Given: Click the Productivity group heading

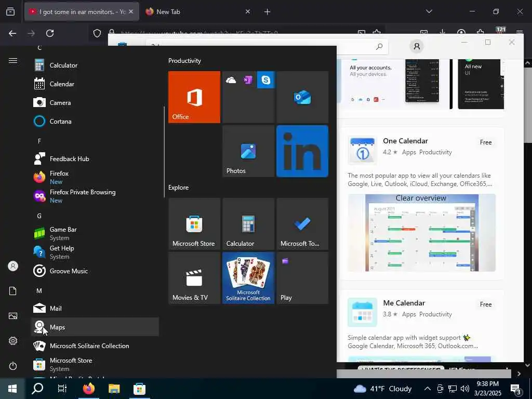Looking at the screenshot, I should point(184,61).
